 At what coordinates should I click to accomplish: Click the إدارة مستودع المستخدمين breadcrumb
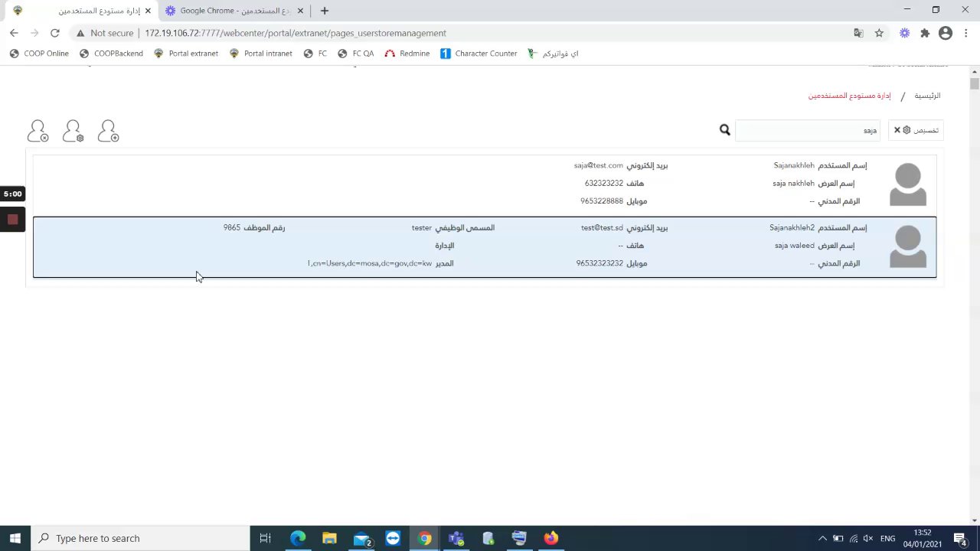pos(849,96)
